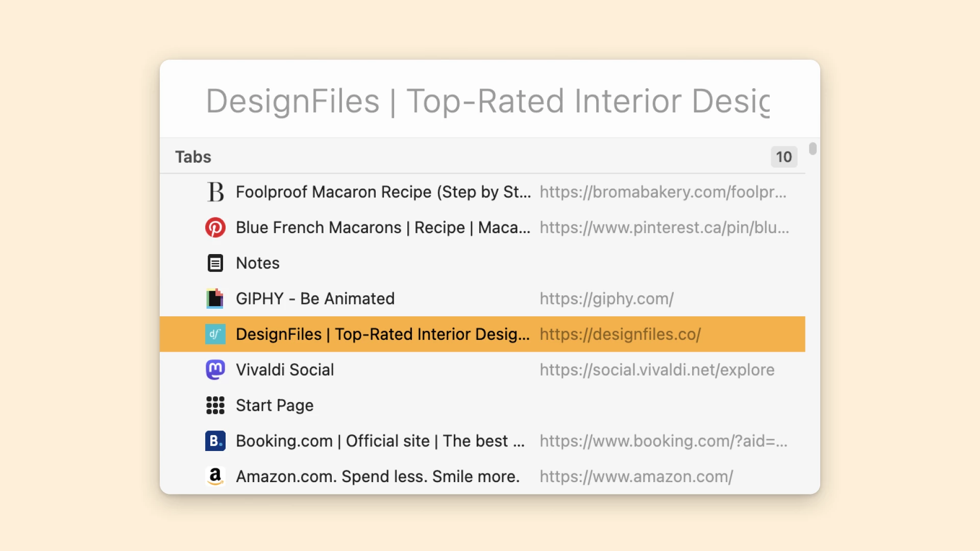Click the https://designfiles.co/ URL
This screenshot has width=980, height=551.
tap(621, 334)
